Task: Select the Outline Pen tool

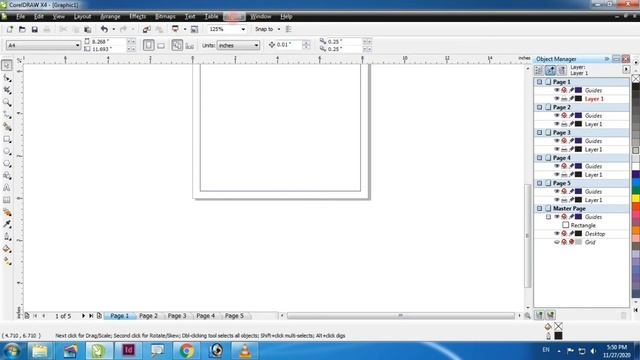Action: coord(7,237)
